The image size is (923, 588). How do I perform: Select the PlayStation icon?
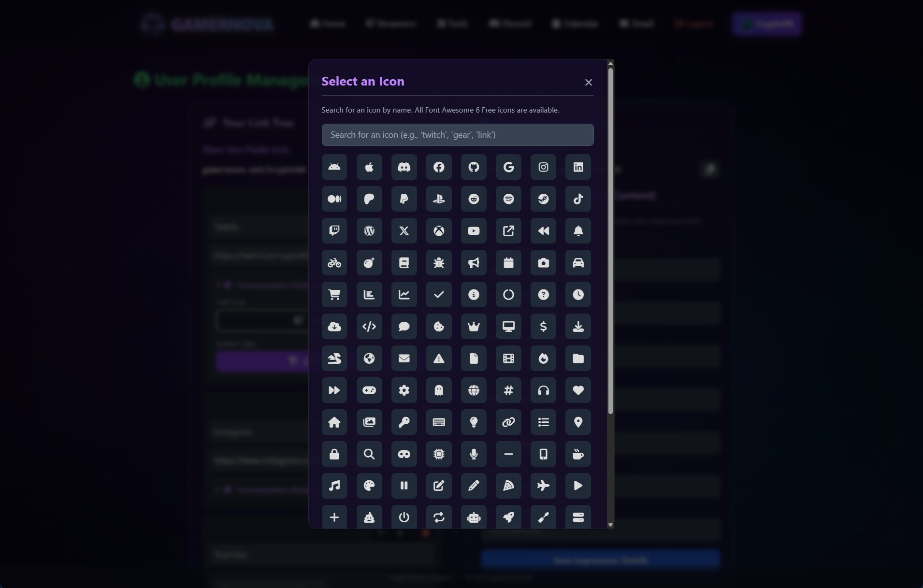(x=439, y=199)
